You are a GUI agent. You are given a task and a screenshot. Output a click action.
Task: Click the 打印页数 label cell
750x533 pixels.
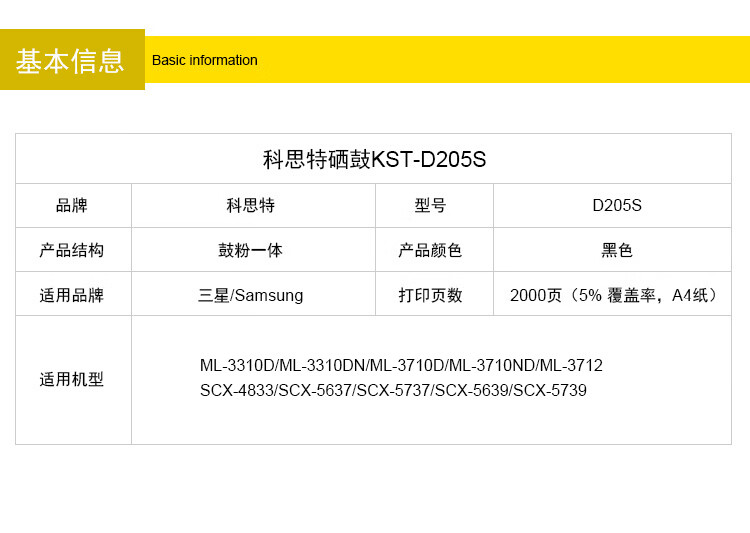[431, 295]
